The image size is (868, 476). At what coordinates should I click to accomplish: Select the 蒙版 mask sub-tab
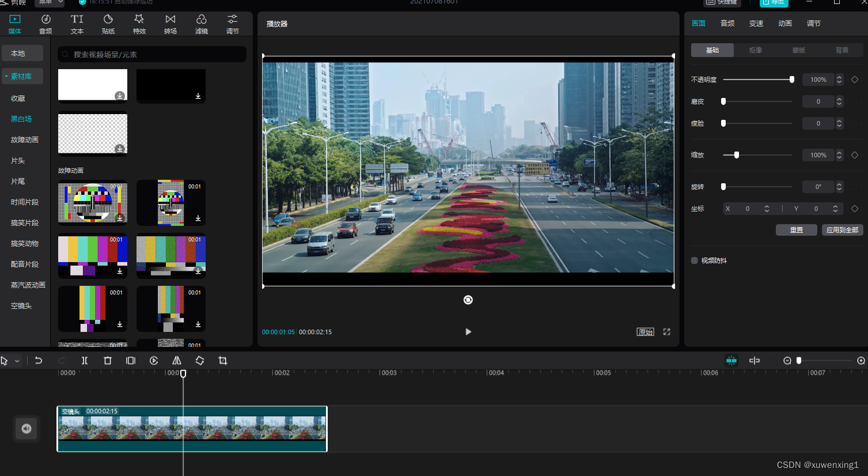point(799,50)
